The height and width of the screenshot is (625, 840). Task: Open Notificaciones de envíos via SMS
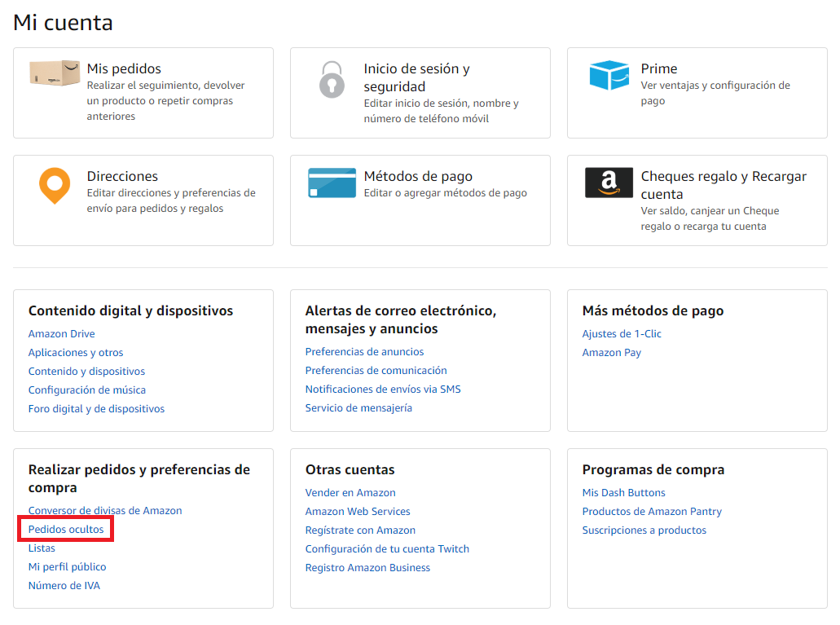(383, 390)
